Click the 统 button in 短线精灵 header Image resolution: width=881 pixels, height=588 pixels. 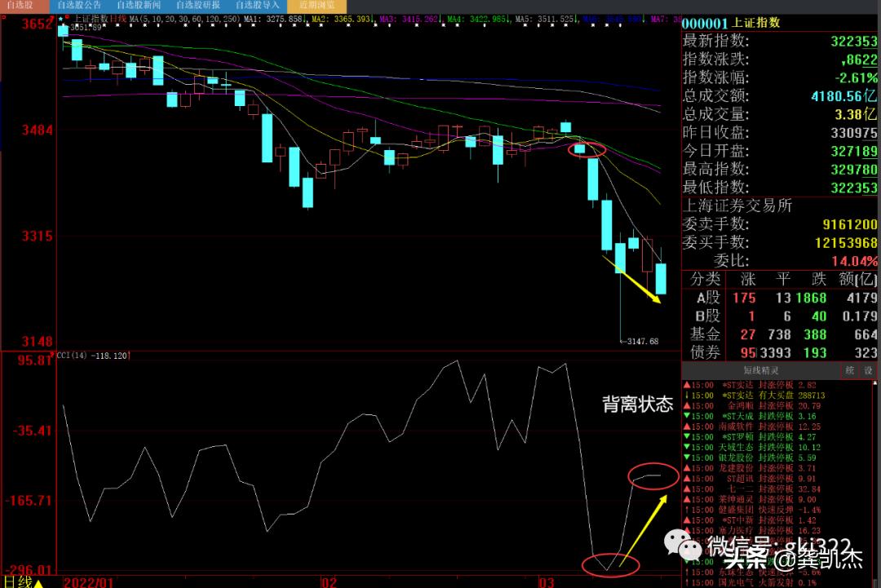pyautogui.click(x=849, y=370)
